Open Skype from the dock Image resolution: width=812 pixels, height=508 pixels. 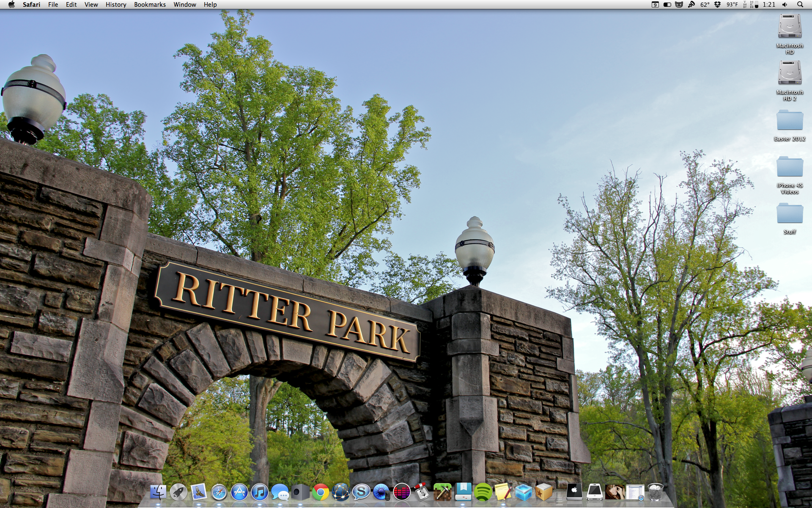361,492
